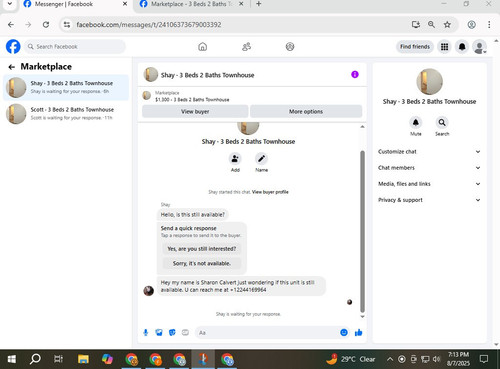Click the chat scrollbar down arrow
Image resolution: width=500 pixels, height=369 pixels.
[x=362, y=317]
